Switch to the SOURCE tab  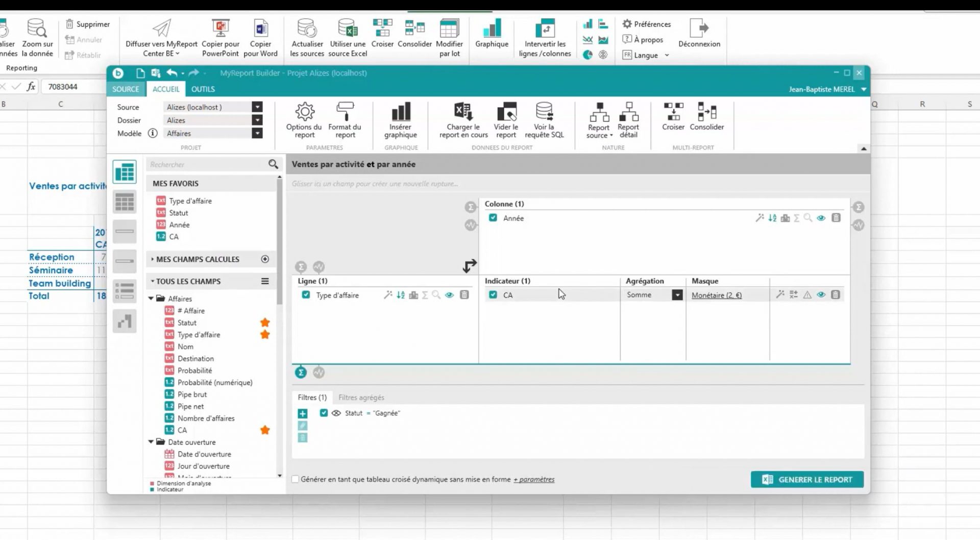126,89
